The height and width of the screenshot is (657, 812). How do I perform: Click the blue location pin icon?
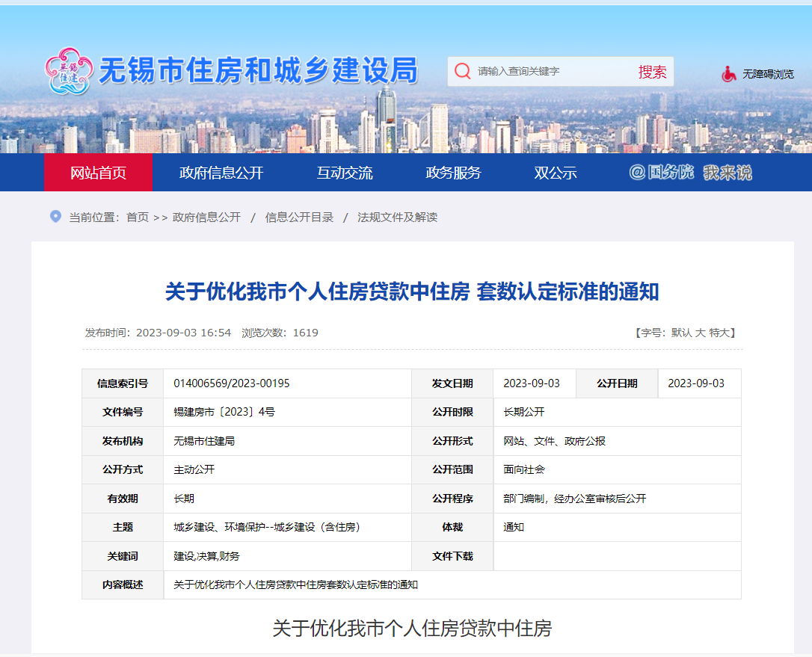pyautogui.click(x=55, y=217)
